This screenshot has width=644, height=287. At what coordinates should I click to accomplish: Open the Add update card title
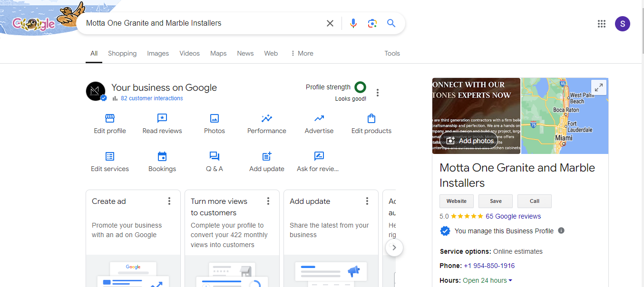[310, 201]
